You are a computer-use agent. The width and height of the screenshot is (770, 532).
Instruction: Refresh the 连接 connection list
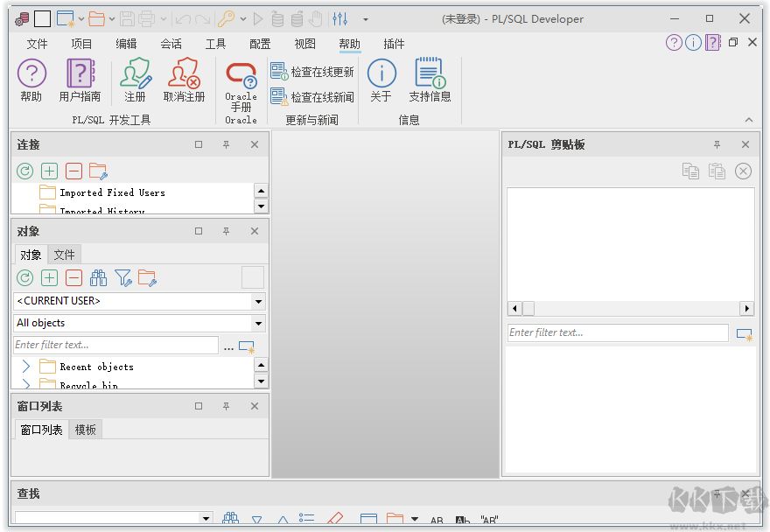25,171
